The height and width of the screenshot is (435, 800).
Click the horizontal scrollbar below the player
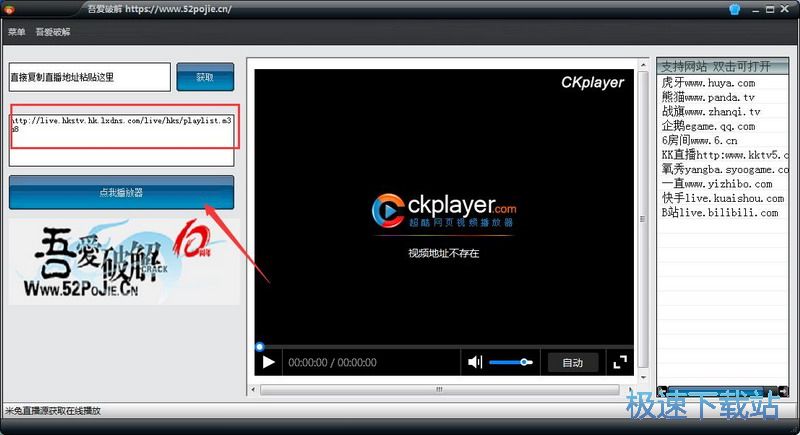(440, 390)
